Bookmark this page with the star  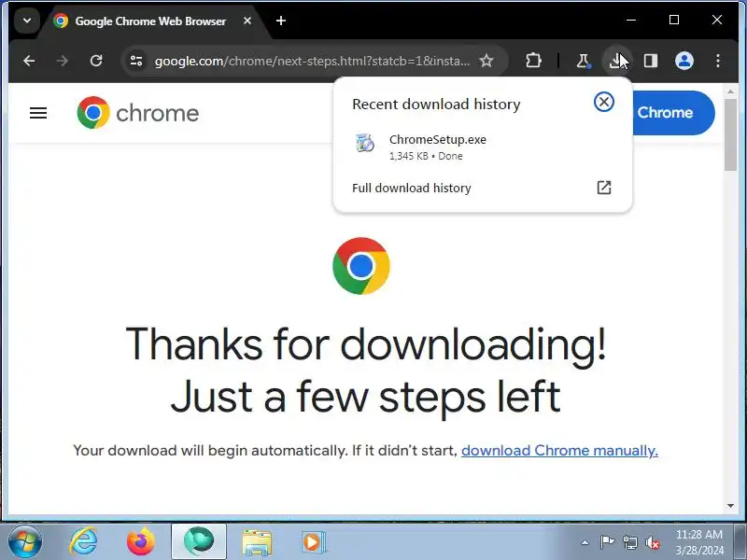(x=486, y=61)
